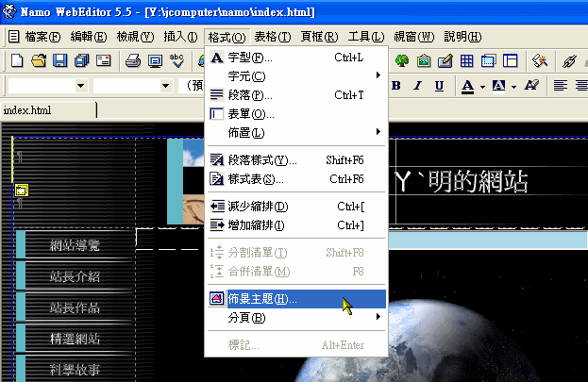This screenshot has width=588, height=382.
Task: Click the New document icon
Action: [17, 60]
